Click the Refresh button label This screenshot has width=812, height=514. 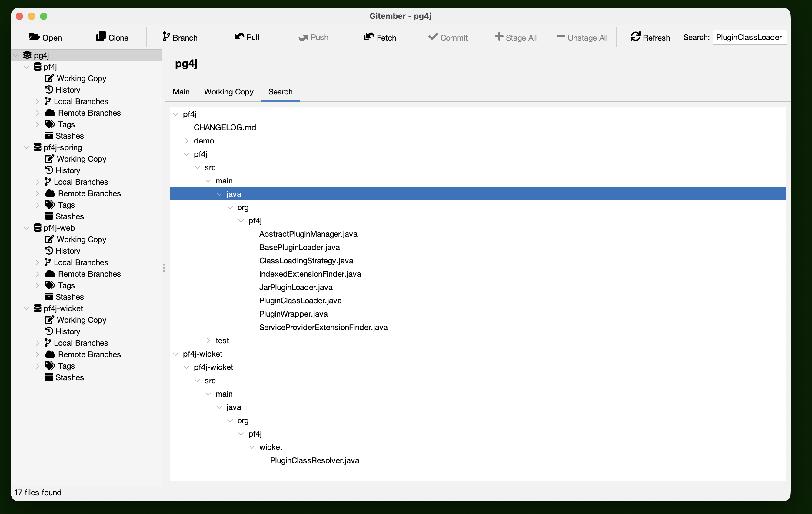point(656,38)
